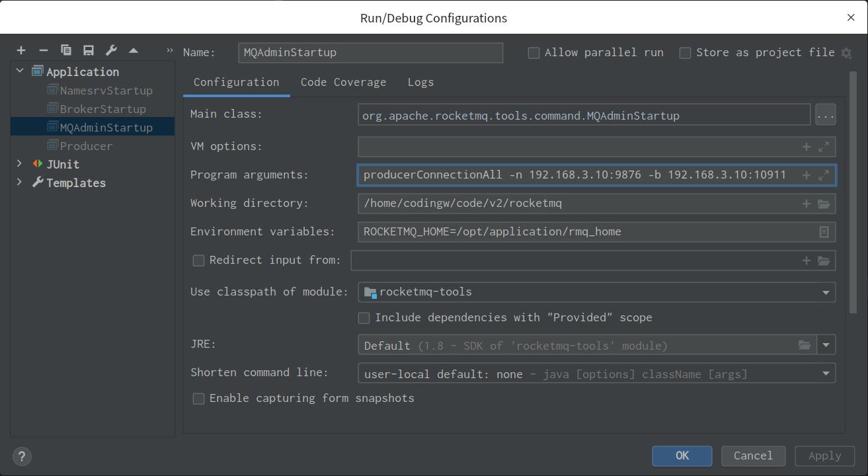
Task: Browse for Main class with ellipsis button
Action: [825, 115]
